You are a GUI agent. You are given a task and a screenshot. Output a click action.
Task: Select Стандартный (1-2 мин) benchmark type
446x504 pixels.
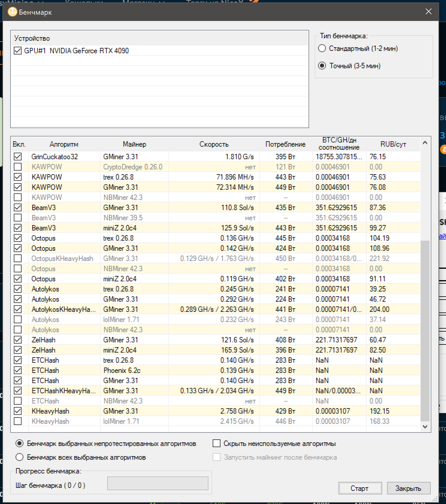coord(322,48)
